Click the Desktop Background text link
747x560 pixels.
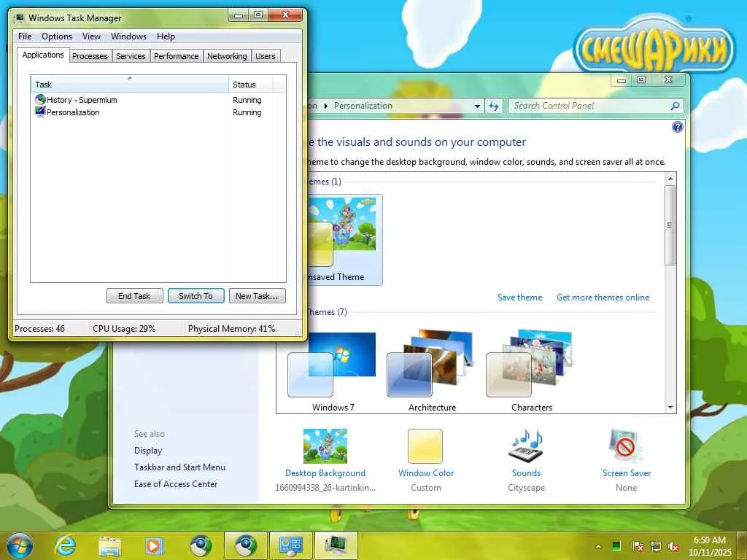(325, 473)
